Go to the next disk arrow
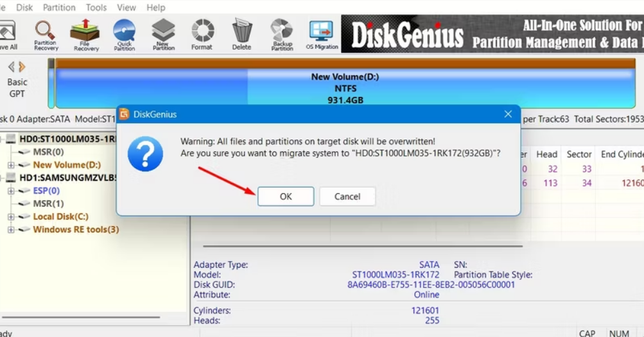644x337 pixels. point(22,67)
